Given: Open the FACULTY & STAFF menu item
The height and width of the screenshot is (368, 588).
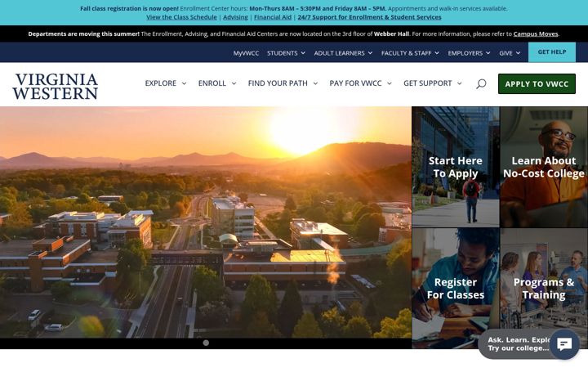Looking at the screenshot, I should pyautogui.click(x=406, y=53).
